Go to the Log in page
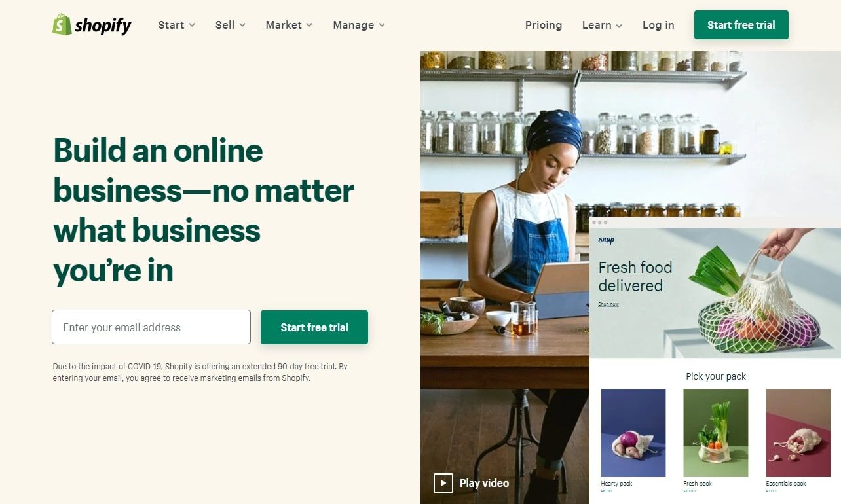 pyautogui.click(x=658, y=25)
